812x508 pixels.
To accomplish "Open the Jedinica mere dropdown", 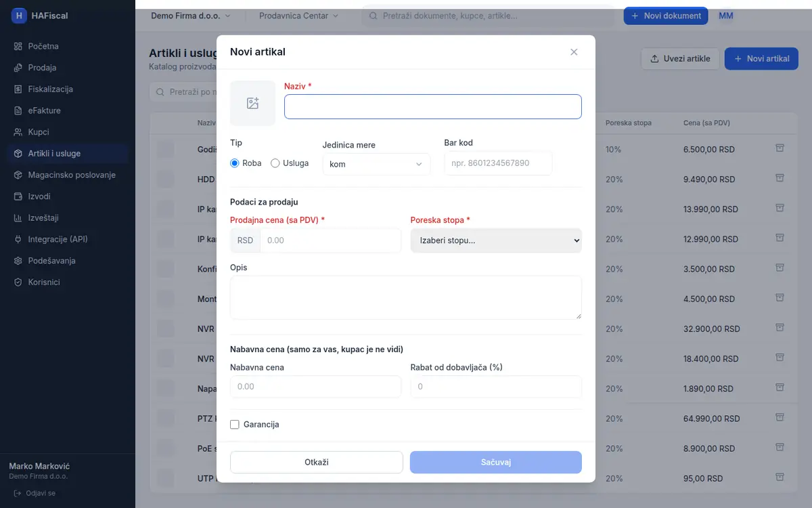I will (x=376, y=164).
